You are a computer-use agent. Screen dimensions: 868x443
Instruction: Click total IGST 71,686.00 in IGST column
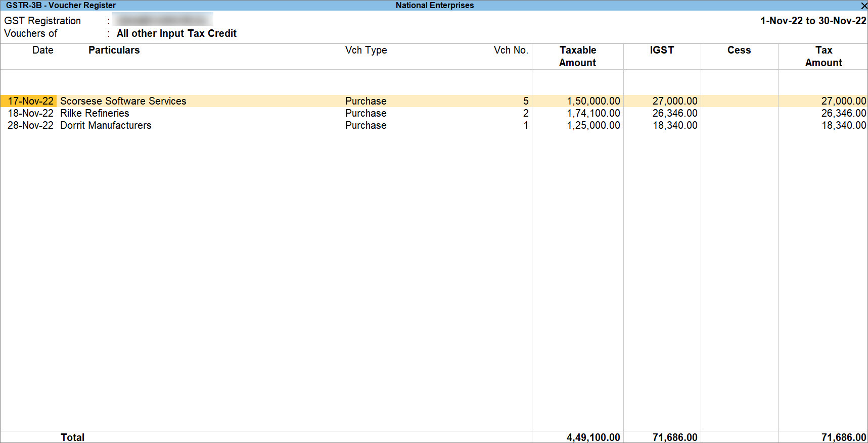pyautogui.click(x=675, y=437)
